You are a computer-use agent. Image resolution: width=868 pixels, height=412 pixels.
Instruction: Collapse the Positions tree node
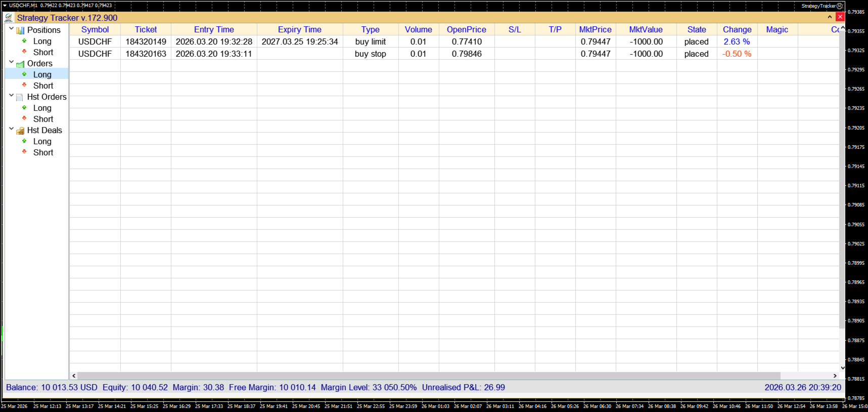(x=11, y=29)
